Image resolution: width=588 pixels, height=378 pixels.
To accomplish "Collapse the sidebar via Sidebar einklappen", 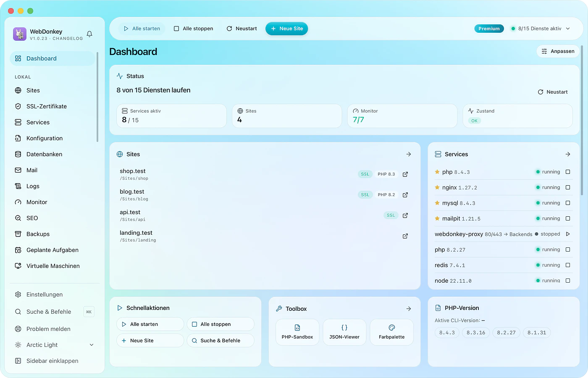I will point(54,361).
